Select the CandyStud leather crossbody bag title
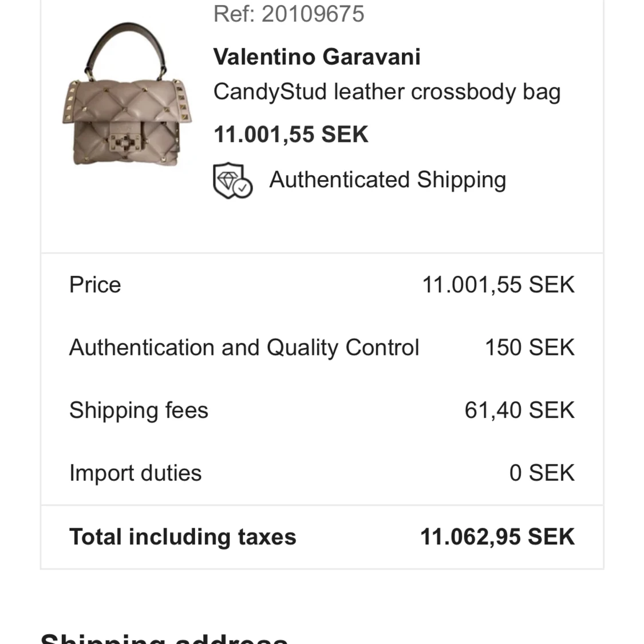This screenshot has height=644, width=644. (387, 92)
